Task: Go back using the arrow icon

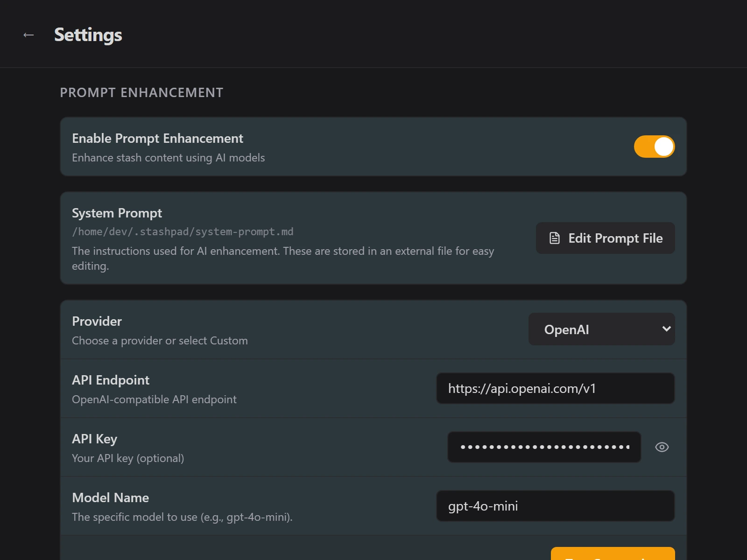Action: (28, 35)
